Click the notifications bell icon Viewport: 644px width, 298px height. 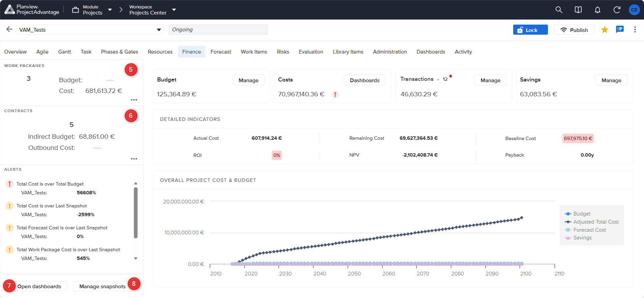click(x=597, y=10)
